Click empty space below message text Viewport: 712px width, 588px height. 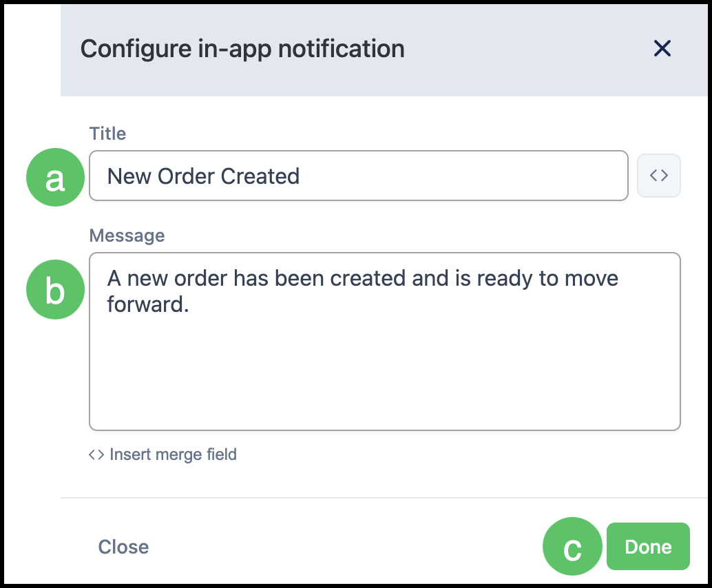point(385,372)
